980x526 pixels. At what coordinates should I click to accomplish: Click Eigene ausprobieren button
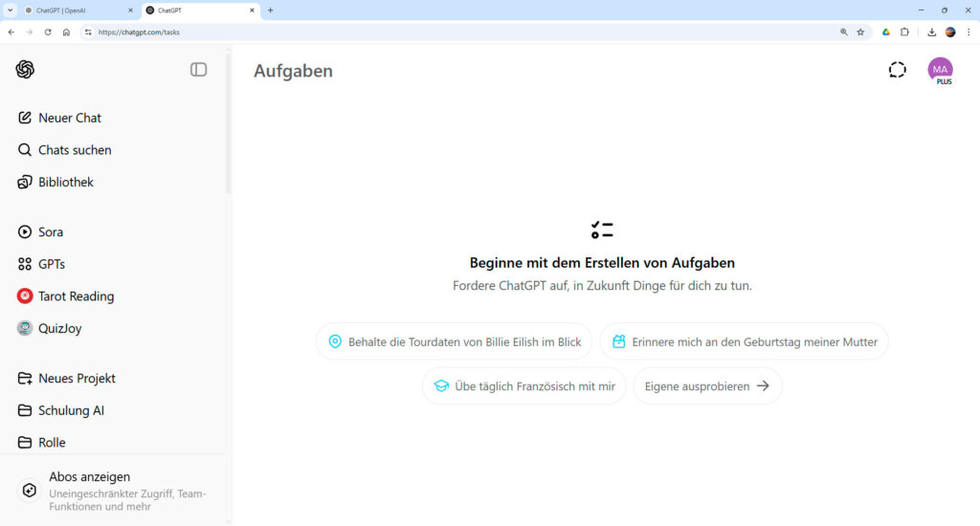coord(707,386)
